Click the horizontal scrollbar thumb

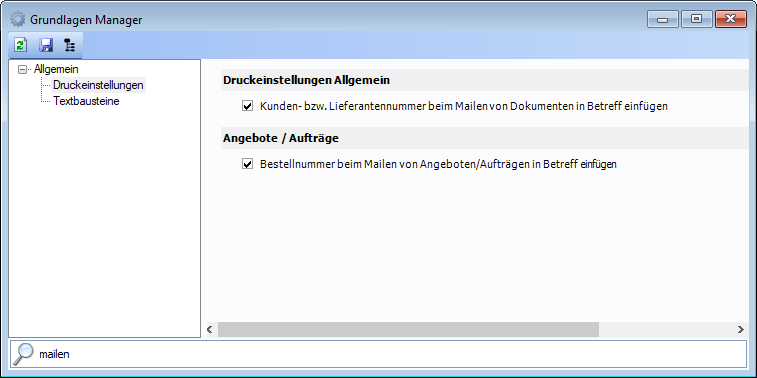tap(408, 329)
